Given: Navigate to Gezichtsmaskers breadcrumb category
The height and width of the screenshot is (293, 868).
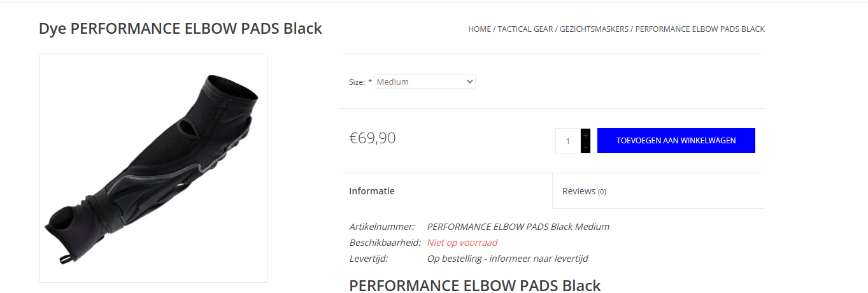Looking at the screenshot, I should click(594, 29).
